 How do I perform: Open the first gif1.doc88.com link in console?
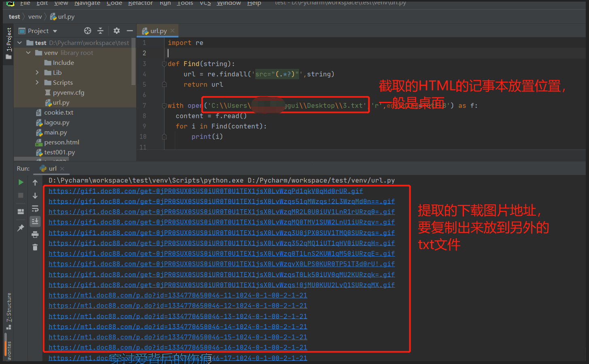coord(206,191)
